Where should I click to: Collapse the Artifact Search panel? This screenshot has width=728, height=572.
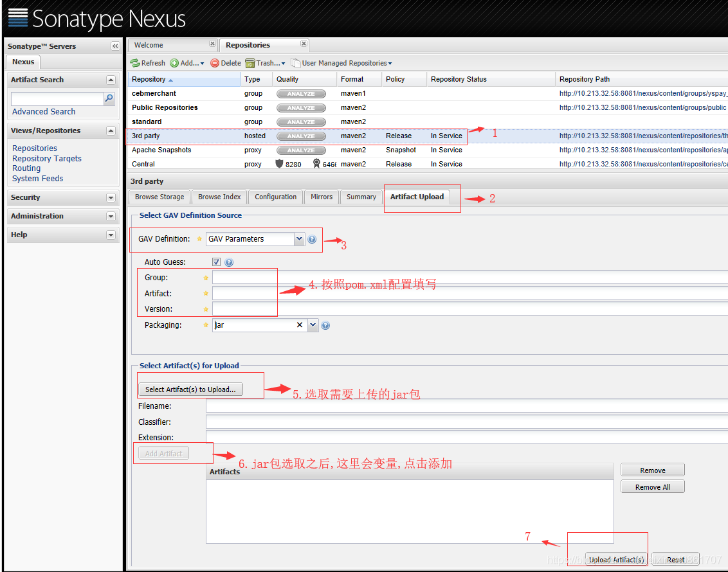pos(111,80)
